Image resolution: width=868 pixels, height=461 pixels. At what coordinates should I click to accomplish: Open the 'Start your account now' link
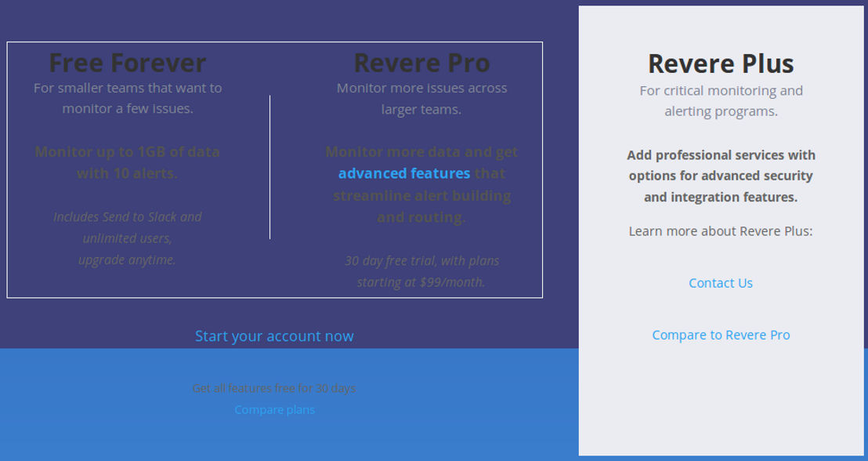274,336
